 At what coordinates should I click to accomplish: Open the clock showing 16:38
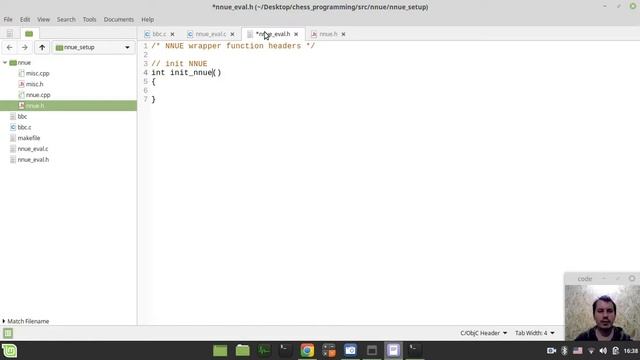[631, 351]
